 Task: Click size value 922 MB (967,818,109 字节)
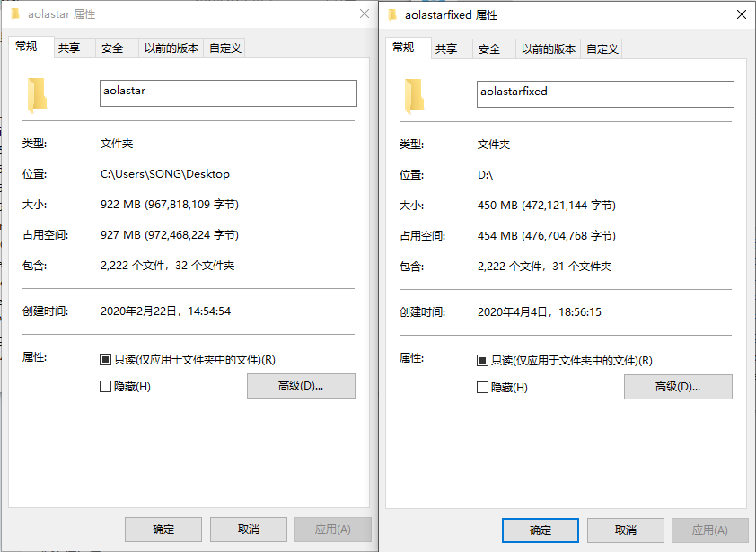(x=169, y=205)
